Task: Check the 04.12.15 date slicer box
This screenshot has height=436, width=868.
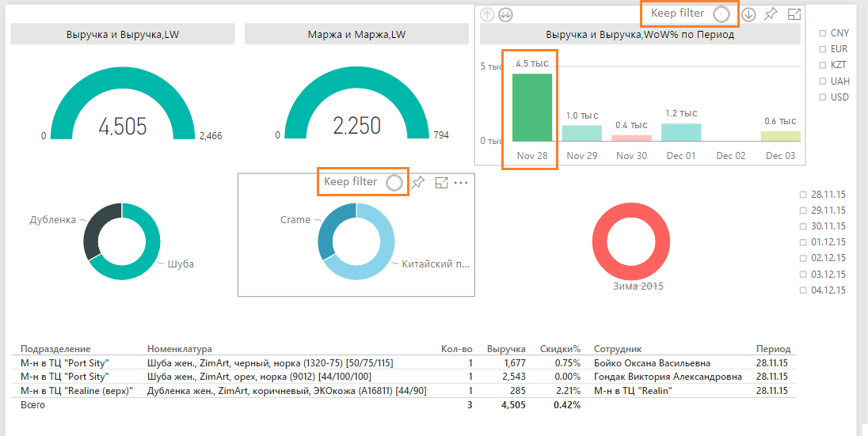Action: pyautogui.click(x=803, y=290)
